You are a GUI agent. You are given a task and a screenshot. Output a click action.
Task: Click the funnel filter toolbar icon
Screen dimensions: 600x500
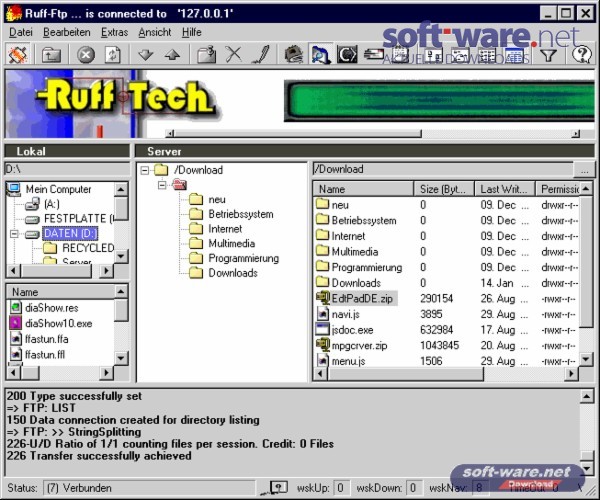[548, 55]
